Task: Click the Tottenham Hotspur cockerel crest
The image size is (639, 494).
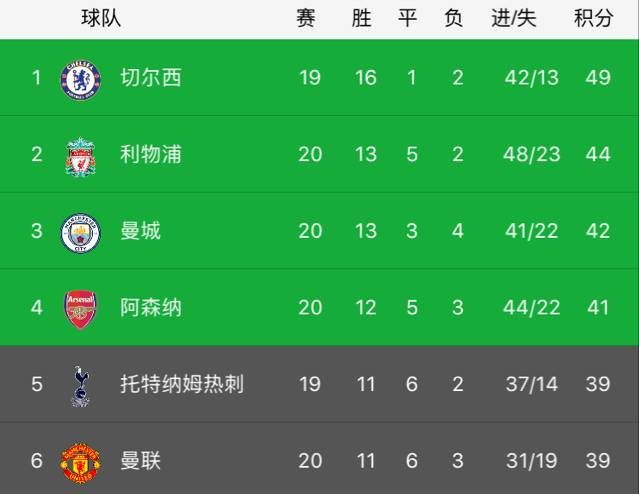Action: click(80, 386)
